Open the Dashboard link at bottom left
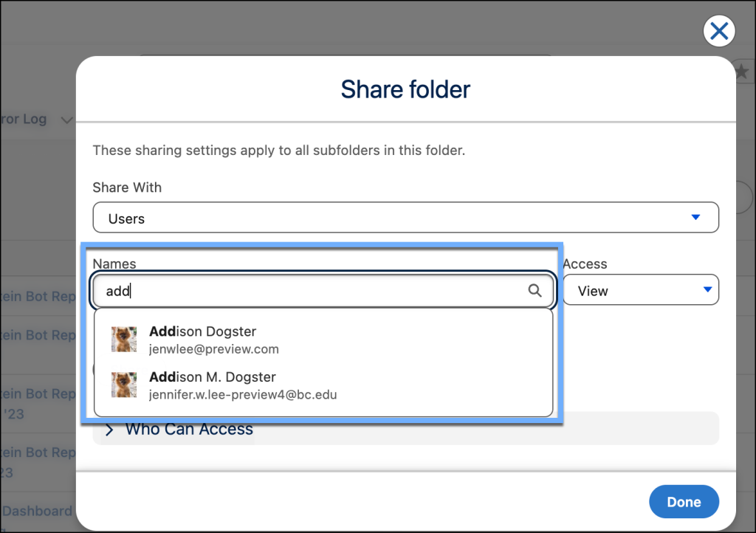 [35, 511]
